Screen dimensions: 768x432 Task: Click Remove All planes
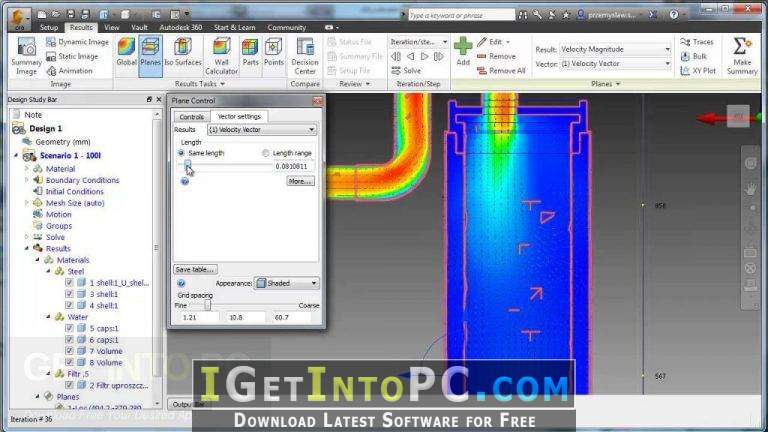pos(501,71)
